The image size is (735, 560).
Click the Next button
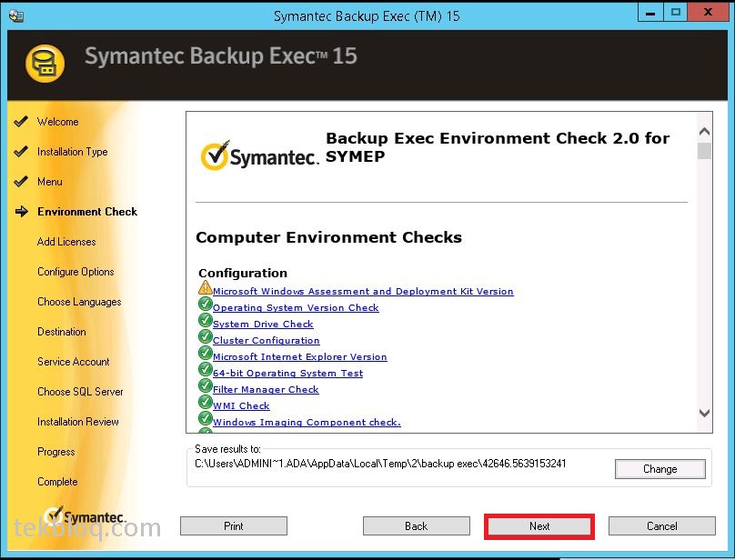[x=539, y=526]
